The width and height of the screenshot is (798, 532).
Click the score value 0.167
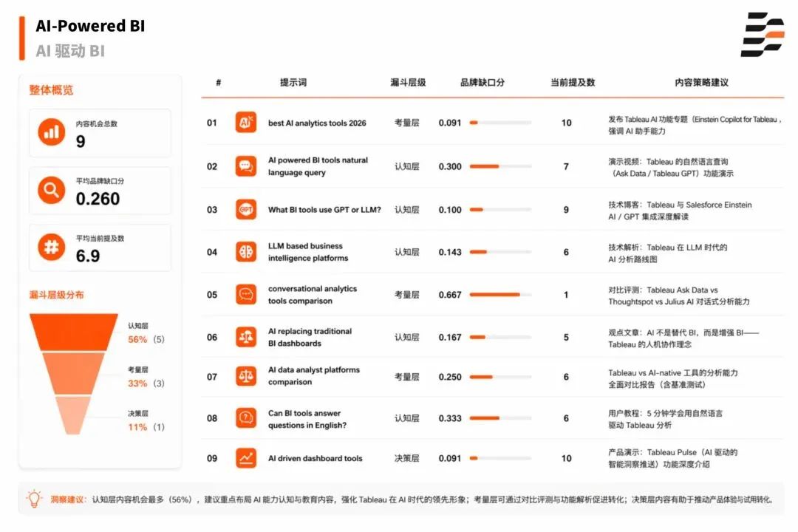450,337
